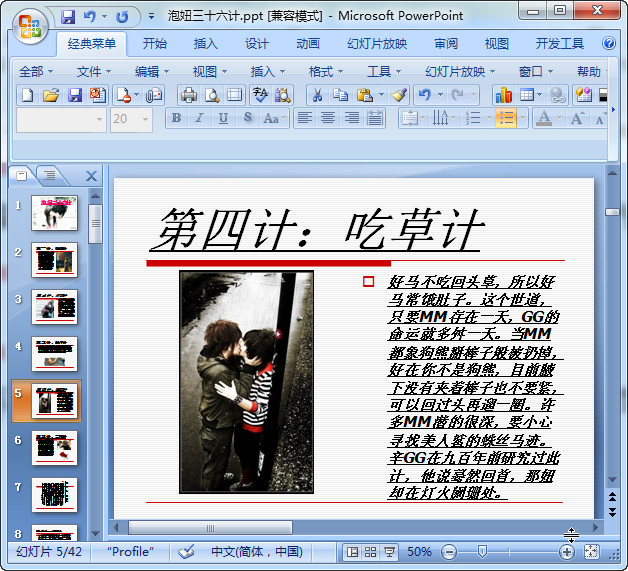Select slide 3 thumbnail
This screenshot has width=628, height=571.
(54, 307)
